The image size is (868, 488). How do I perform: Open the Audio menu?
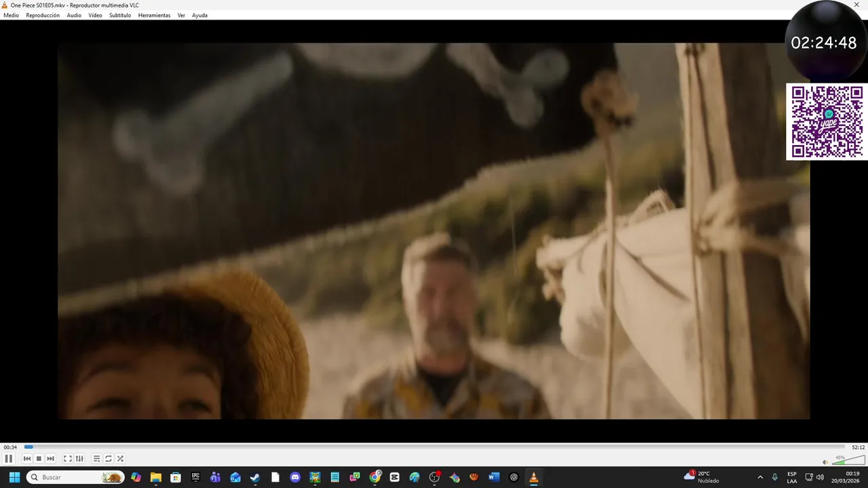tap(74, 15)
